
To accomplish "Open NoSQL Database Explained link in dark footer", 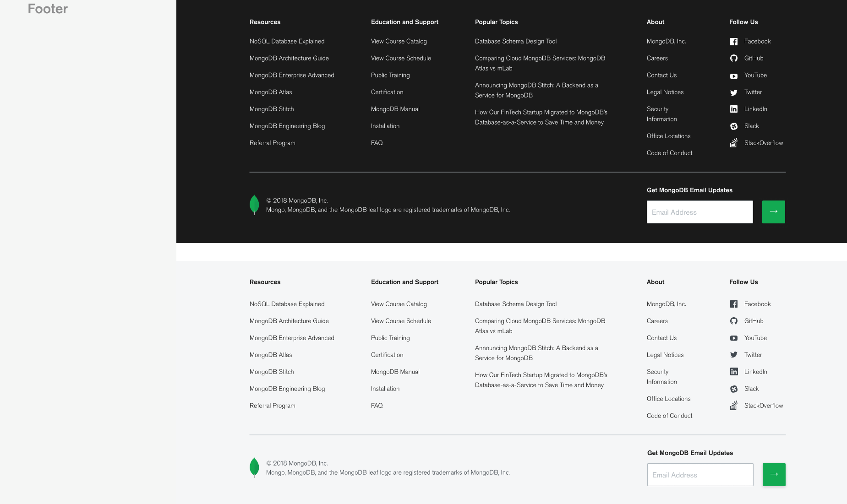I will [x=287, y=41].
